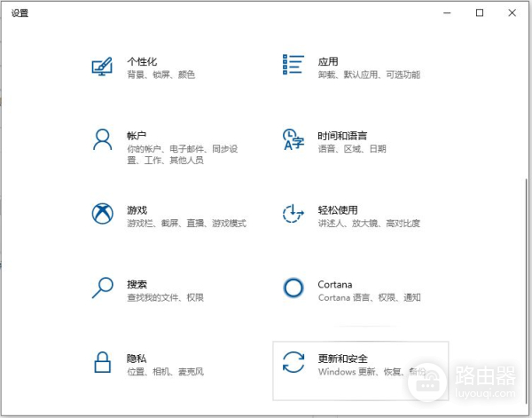Viewport: 532px width, 418px height.
Task: Open the 个性化 personalization icon
Action: pyautogui.click(x=102, y=67)
